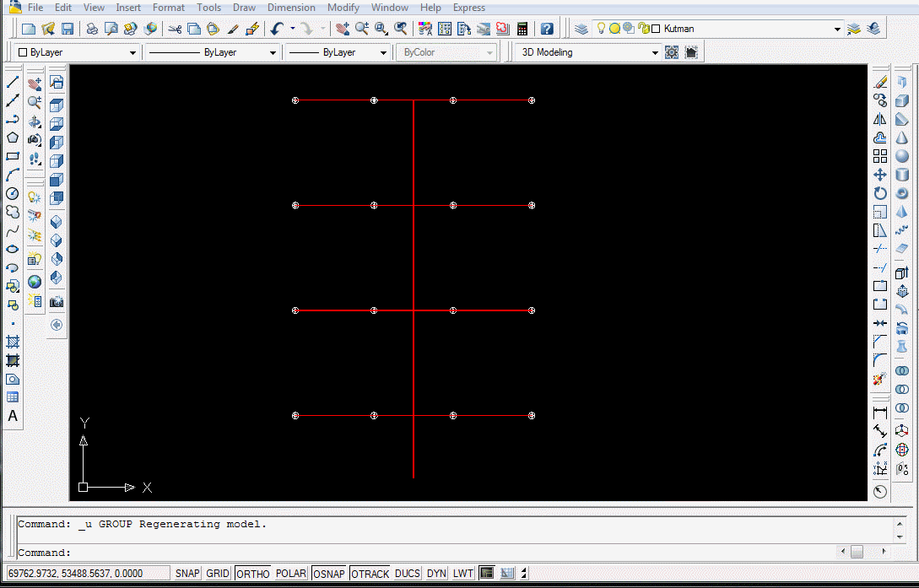Click the small color swatch beside ByLayer
This screenshot has height=588, width=919.
click(23, 51)
